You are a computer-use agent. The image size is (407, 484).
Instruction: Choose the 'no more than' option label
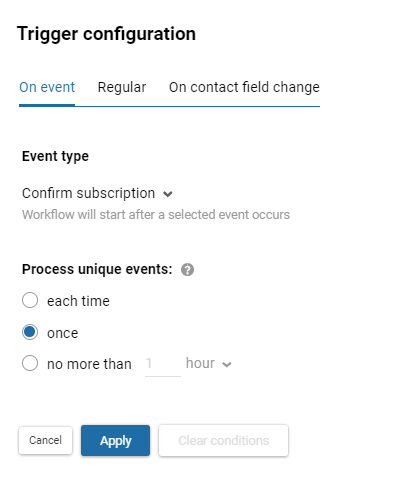[x=89, y=364]
